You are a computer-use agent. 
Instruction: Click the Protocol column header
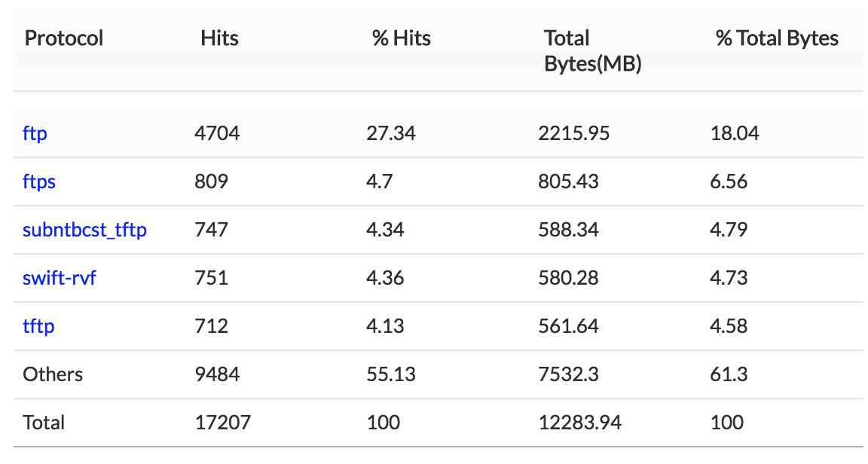64,38
